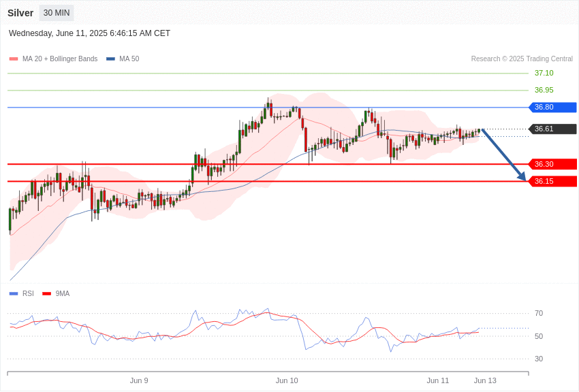Click the 36.95 resistance level label
The image size is (579, 392).
click(x=544, y=90)
